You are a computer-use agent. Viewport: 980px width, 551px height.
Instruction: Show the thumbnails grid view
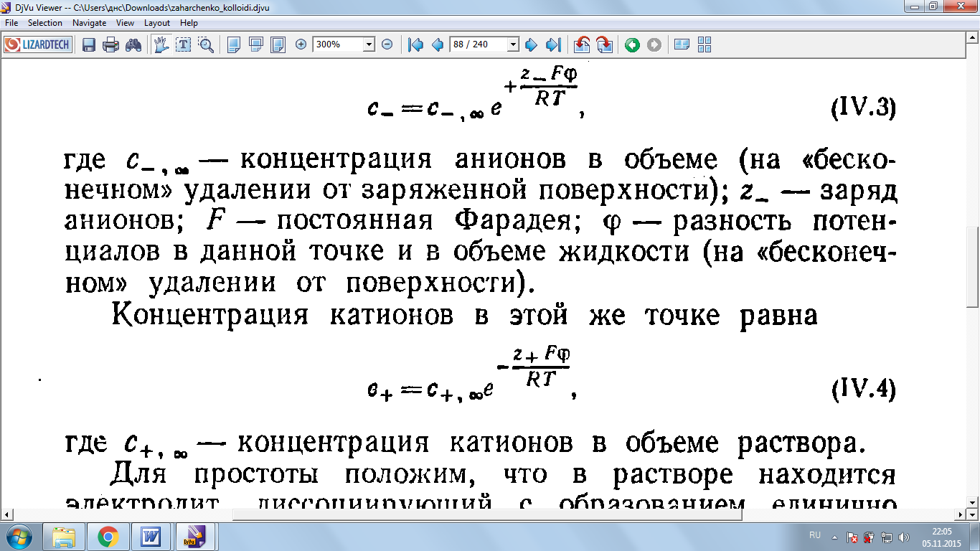tap(704, 44)
